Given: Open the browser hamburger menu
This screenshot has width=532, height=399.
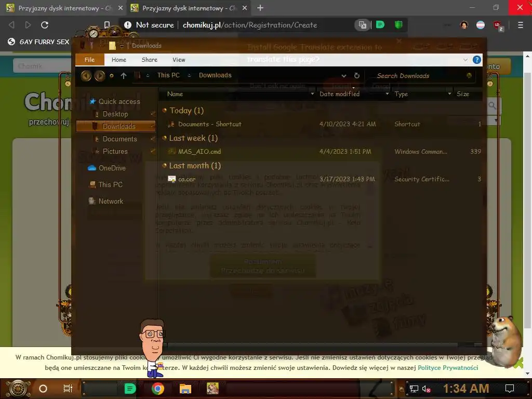Looking at the screenshot, I should pos(520,25).
